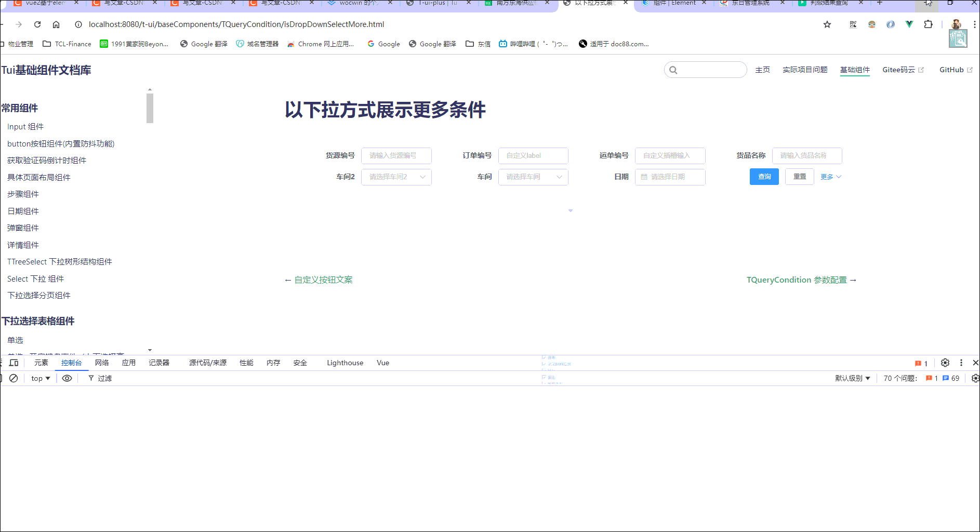Open the top frame context dropdown

tap(39, 378)
